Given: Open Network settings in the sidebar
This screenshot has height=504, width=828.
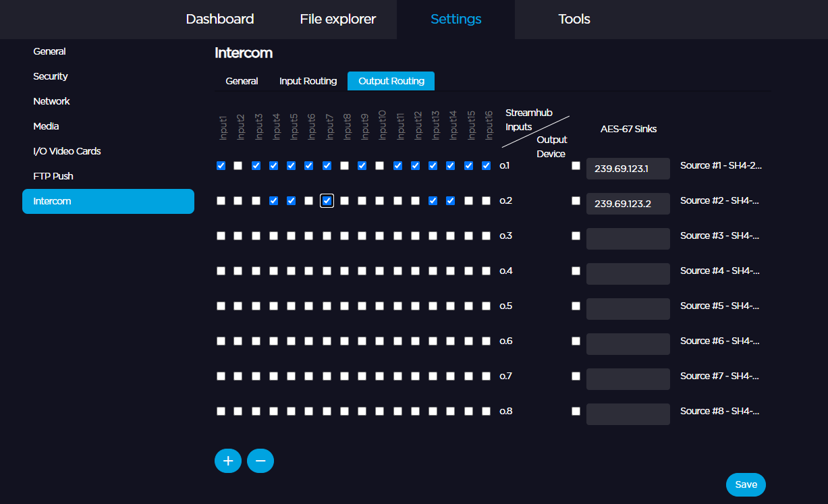Looking at the screenshot, I should [51, 101].
